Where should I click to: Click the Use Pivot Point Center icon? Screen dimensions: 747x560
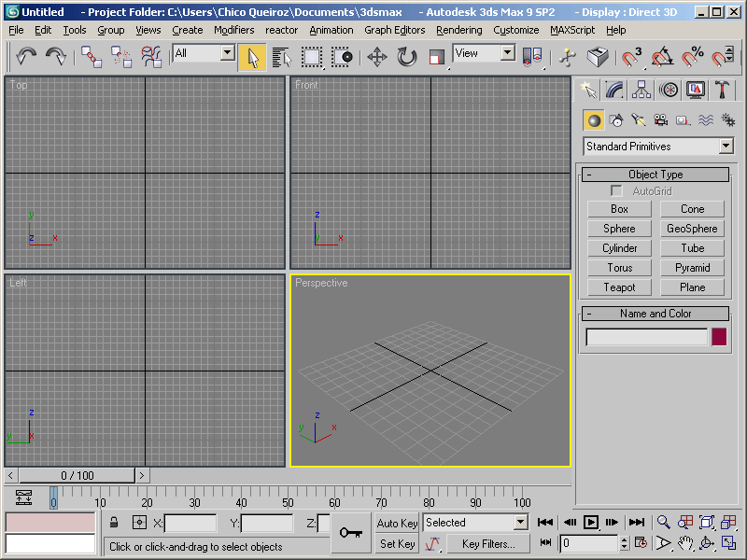click(x=532, y=57)
